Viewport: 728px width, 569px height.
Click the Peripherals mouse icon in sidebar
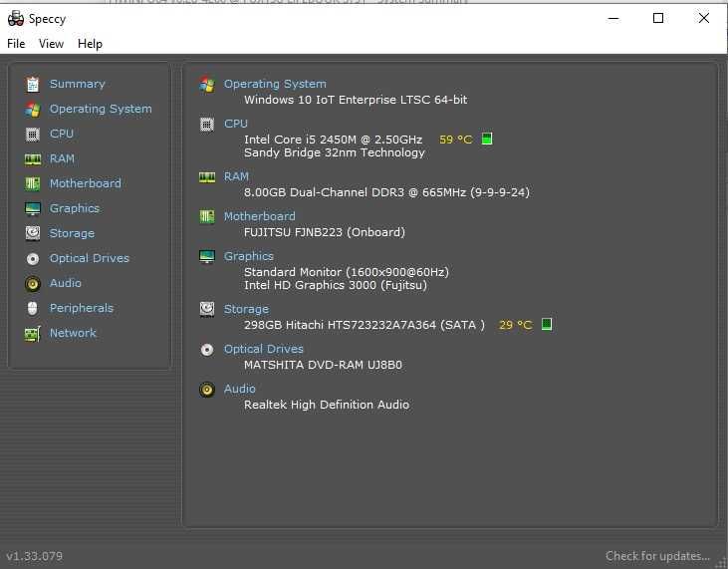(x=33, y=308)
